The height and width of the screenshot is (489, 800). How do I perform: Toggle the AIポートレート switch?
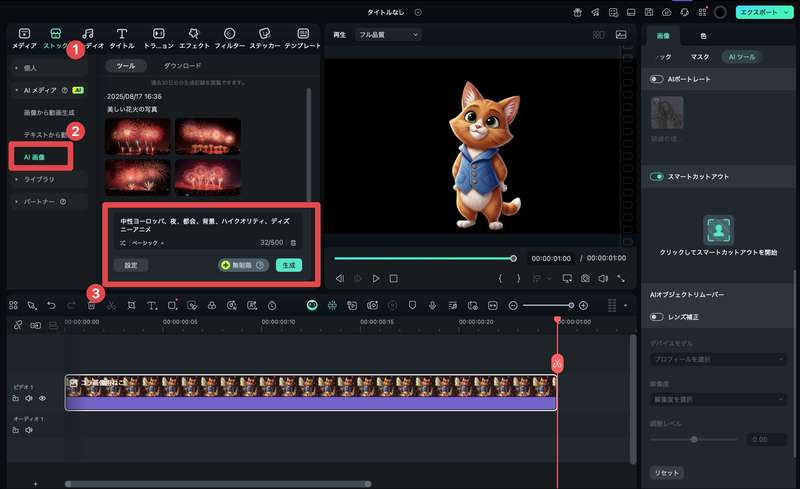(x=656, y=79)
